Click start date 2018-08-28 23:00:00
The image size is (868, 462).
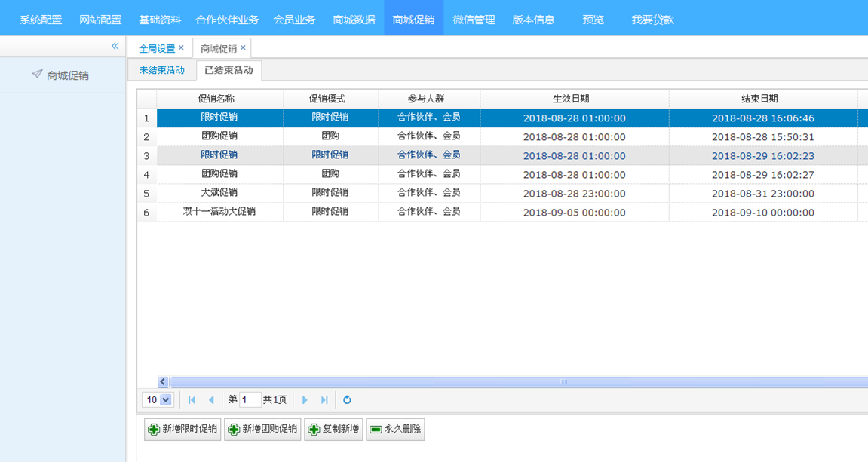(574, 194)
